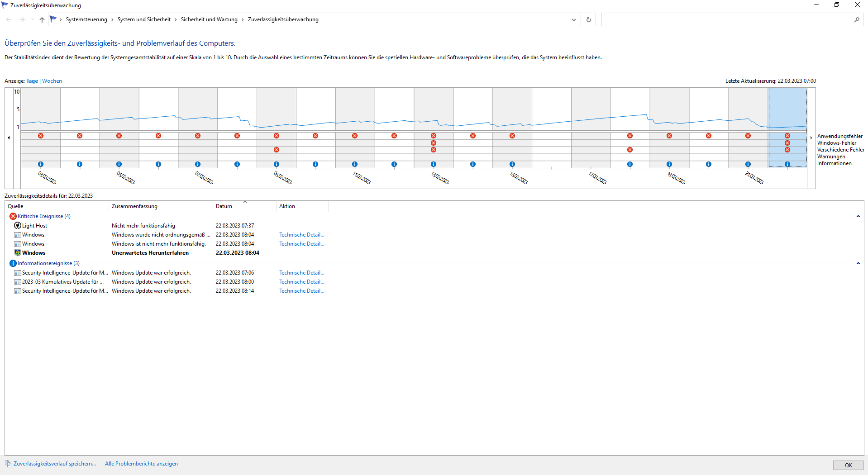
Task: Click into the search input field
Action: pyautogui.click(x=726, y=19)
